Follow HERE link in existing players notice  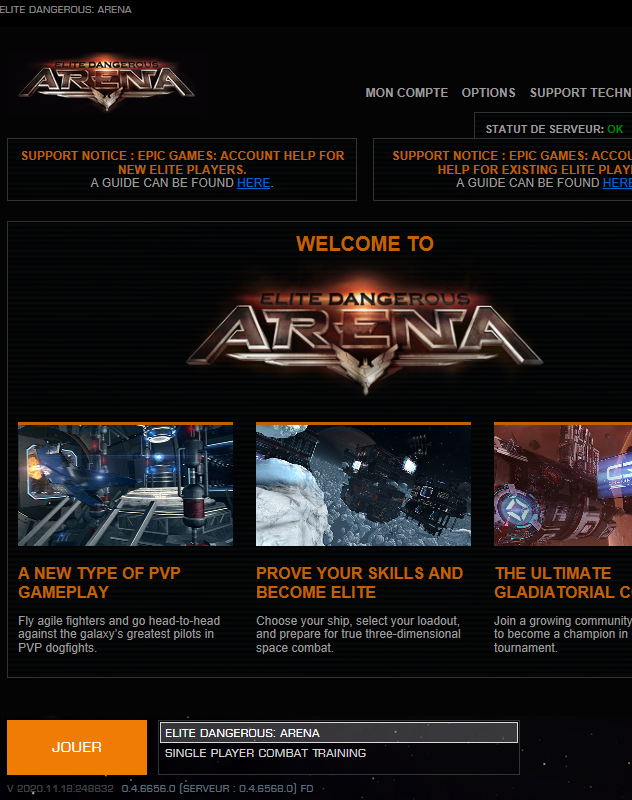click(617, 183)
